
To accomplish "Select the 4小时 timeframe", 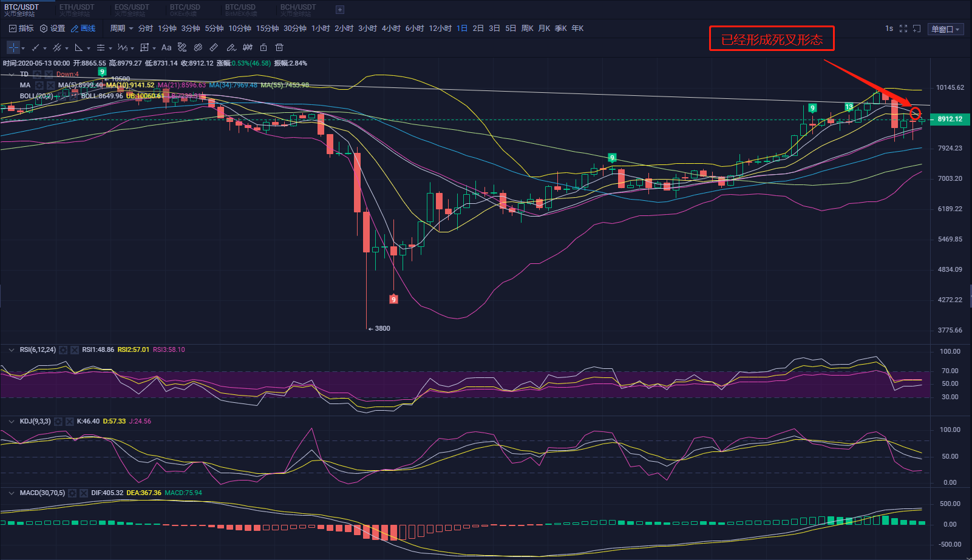I will click(x=391, y=29).
